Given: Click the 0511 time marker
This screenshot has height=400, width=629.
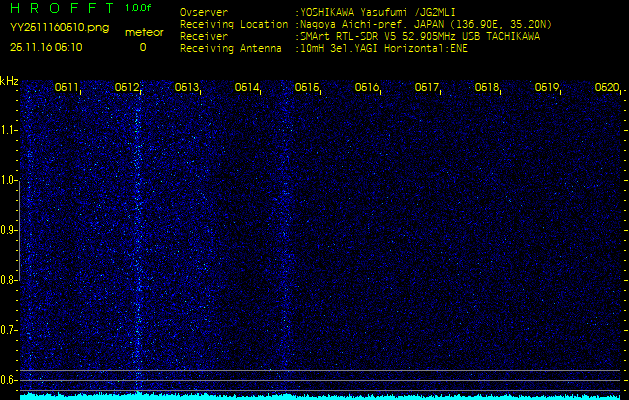Looking at the screenshot, I should point(66,87).
